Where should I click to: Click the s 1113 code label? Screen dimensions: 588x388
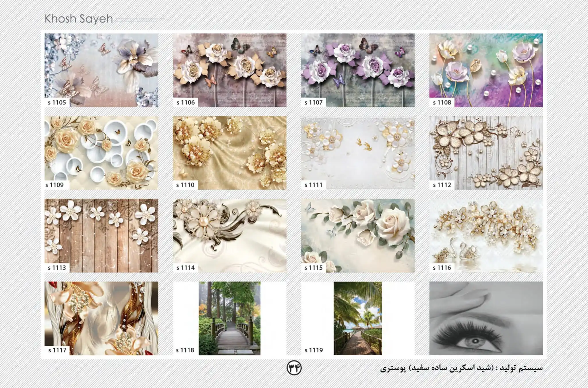[57, 268]
